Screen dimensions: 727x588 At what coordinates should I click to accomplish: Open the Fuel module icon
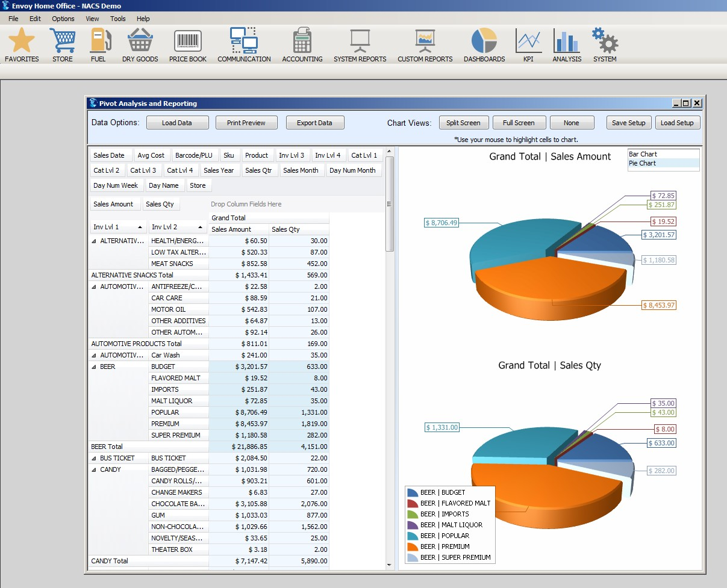coord(98,42)
